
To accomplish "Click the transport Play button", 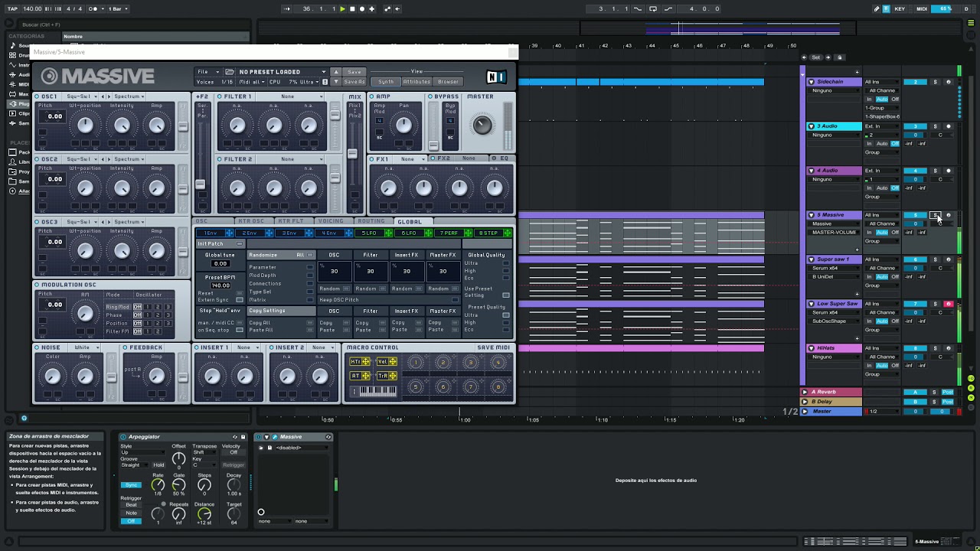I will [342, 9].
